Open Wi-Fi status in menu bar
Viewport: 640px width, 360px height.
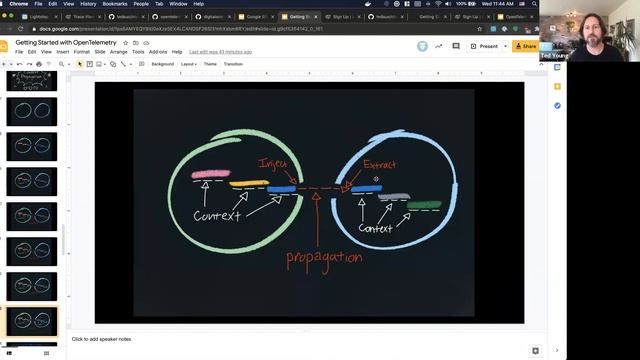pos(438,4)
